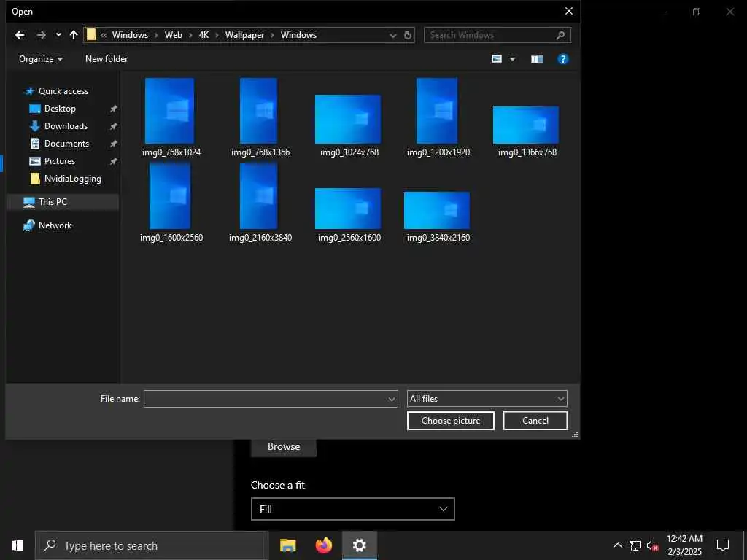Open the Help question mark icon
Screen dimensions: 747x560
click(562, 59)
